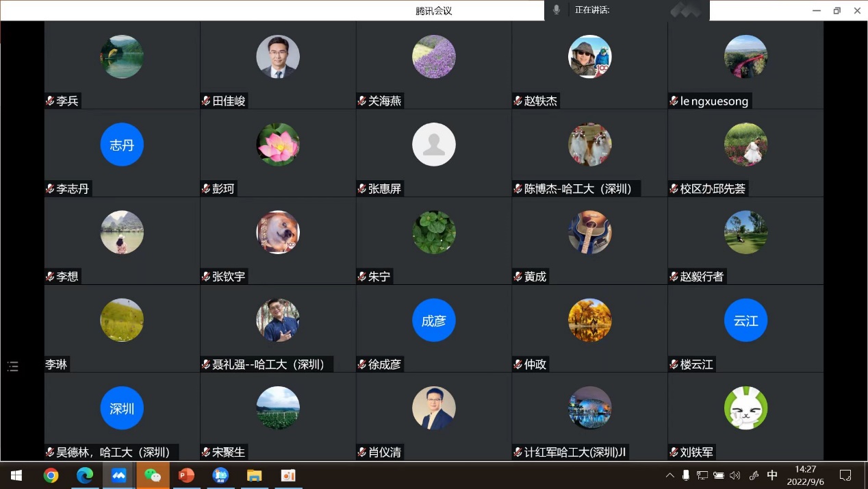The image size is (868, 489).
Task: Click the mute indicator next to 朱宁
Action: [x=361, y=277]
